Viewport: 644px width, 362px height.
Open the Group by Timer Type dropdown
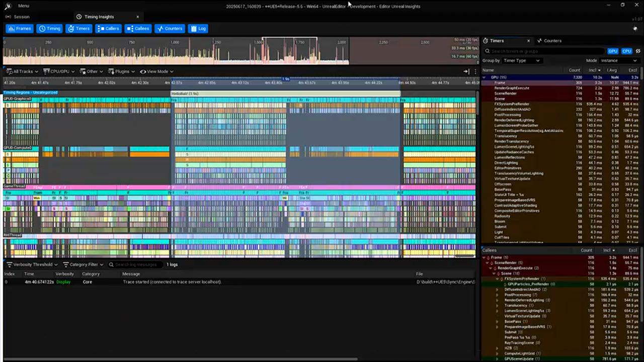pos(521,60)
